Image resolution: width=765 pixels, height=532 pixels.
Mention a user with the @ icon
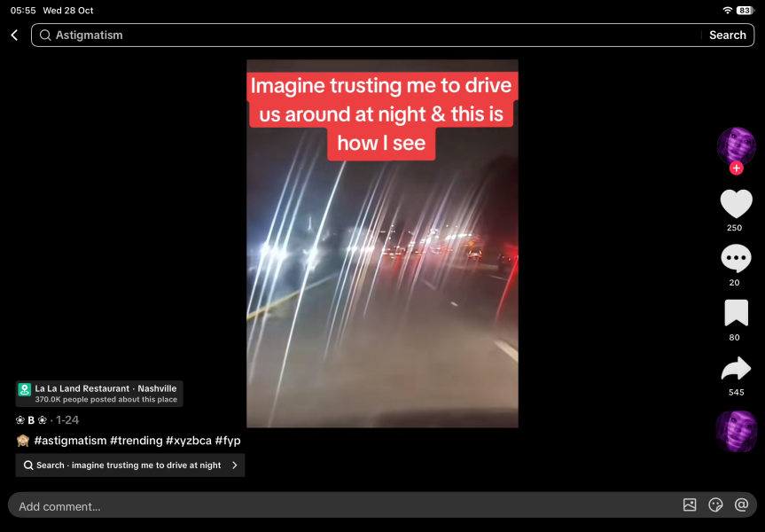(x=741, y=505)
